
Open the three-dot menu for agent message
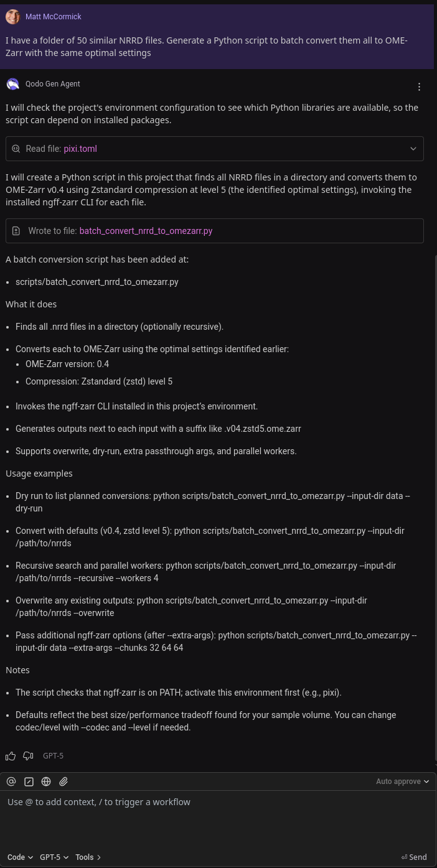click(419, 86)
